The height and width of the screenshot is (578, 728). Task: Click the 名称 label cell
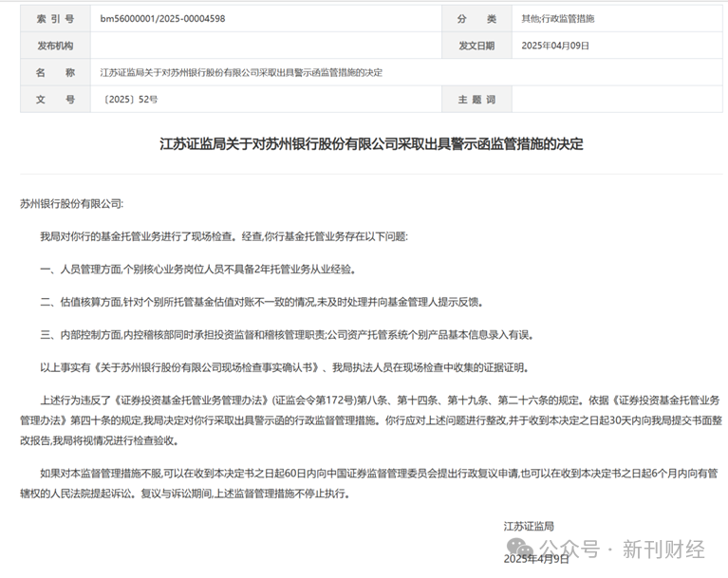click(x=54, y=72)
